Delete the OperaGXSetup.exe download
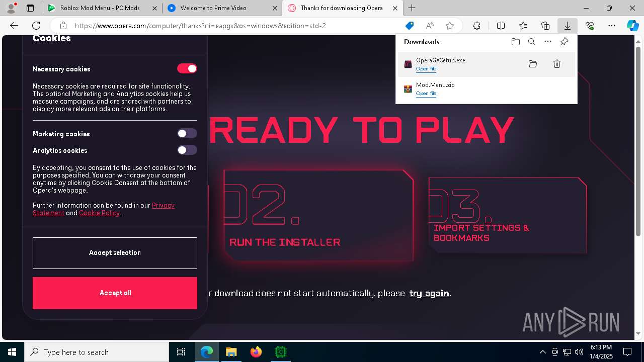 tap(557, 64)
